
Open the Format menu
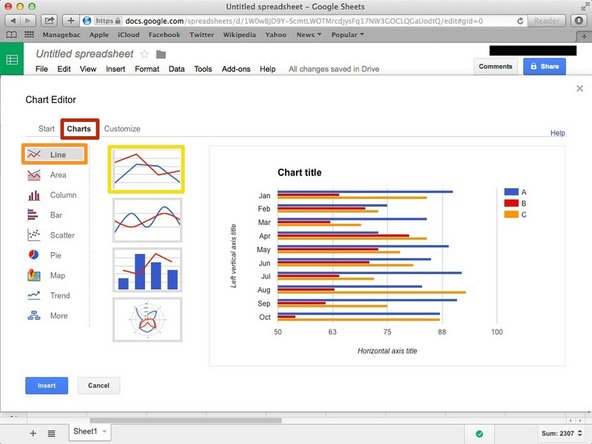click(147, 69)
